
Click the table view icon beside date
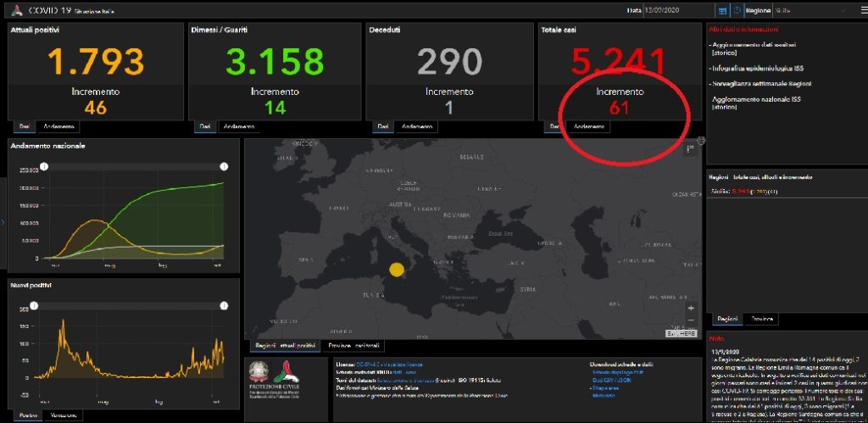pos(722,12)
